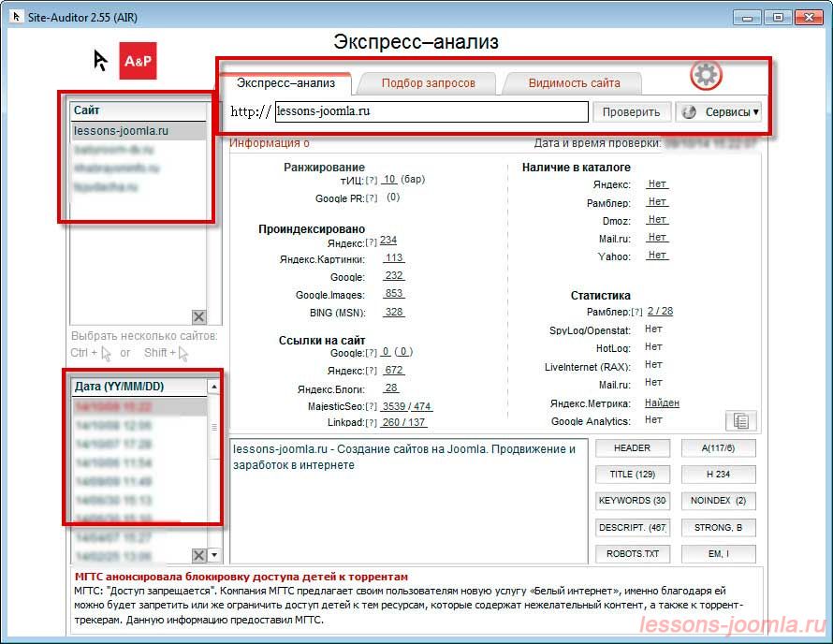Open Яндекс.Картинки 113 link
The image size is (833, 644).
click(394, 257)
